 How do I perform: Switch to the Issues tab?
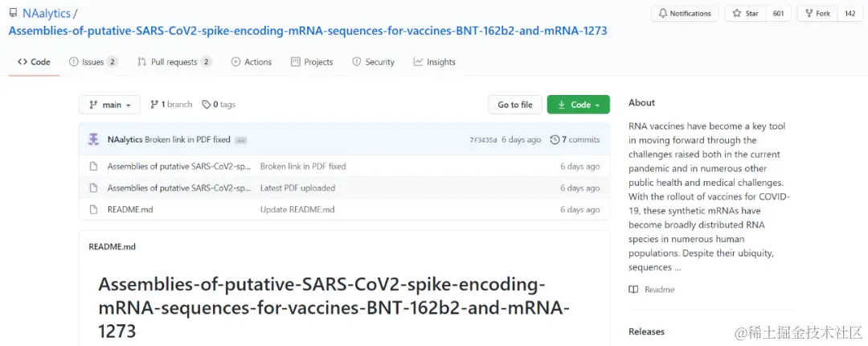point(93,62)
